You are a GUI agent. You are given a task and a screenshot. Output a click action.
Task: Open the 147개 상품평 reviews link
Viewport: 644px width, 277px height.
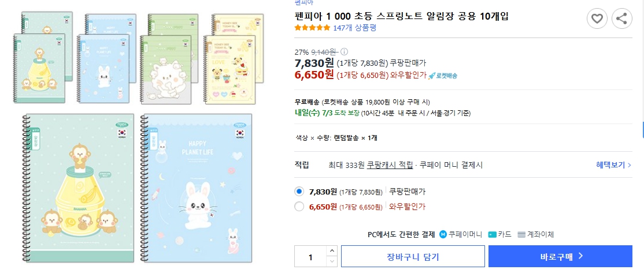354,27
